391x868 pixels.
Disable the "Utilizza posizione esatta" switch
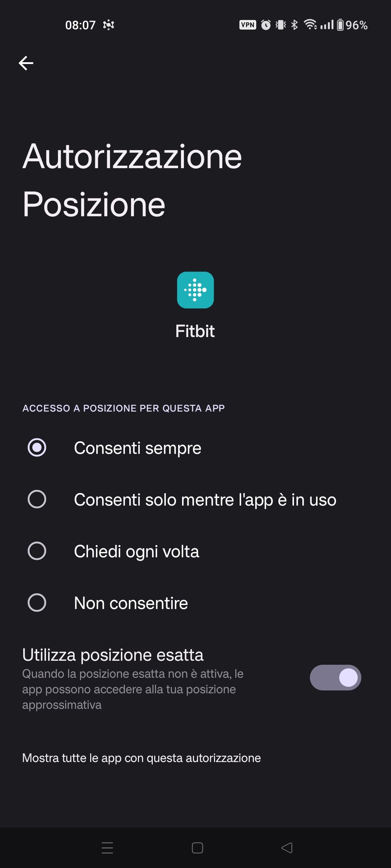(x=335, y=677)
